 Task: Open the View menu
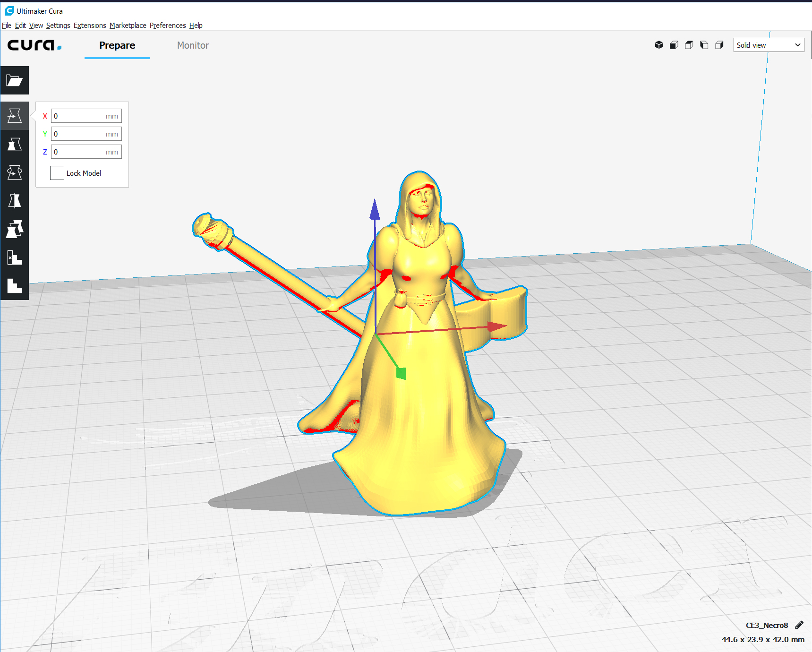pos(36,26)
